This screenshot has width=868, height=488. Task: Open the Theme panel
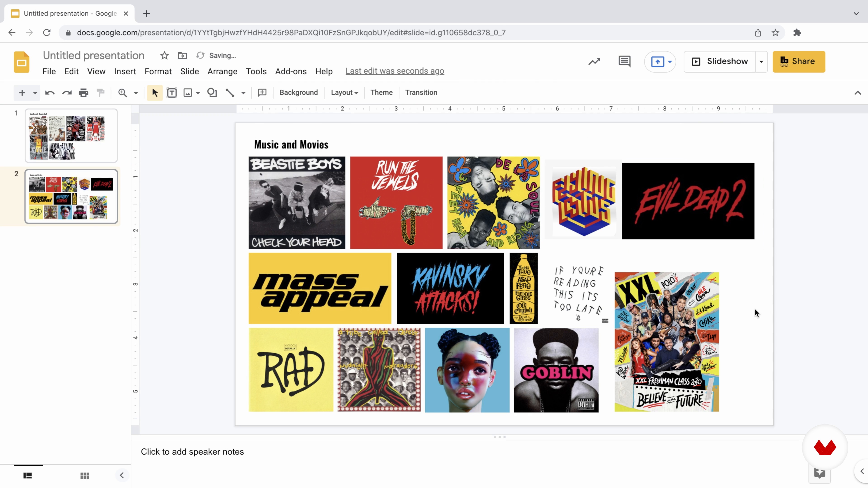[381, 93]
